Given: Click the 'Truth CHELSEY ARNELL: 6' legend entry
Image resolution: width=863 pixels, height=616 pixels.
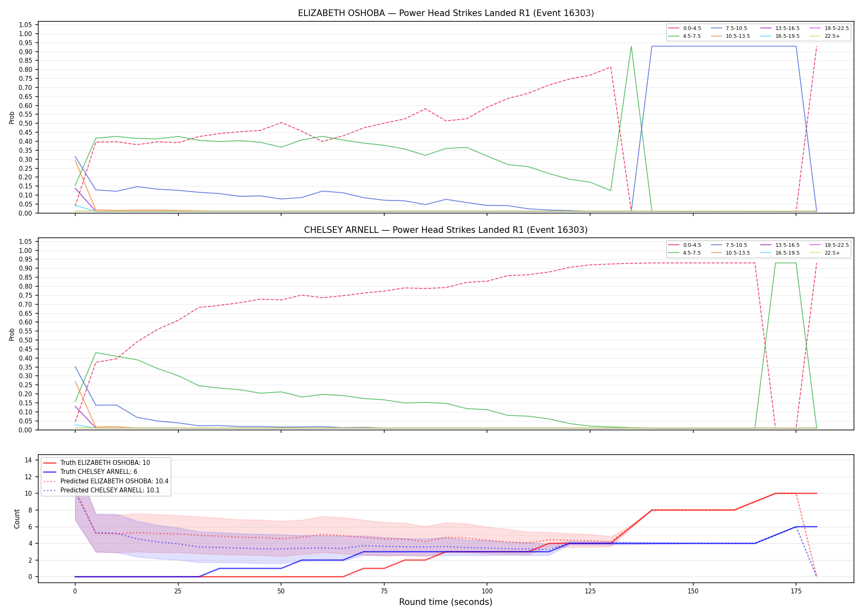Looking at the screenshot, I should [90, 472].
